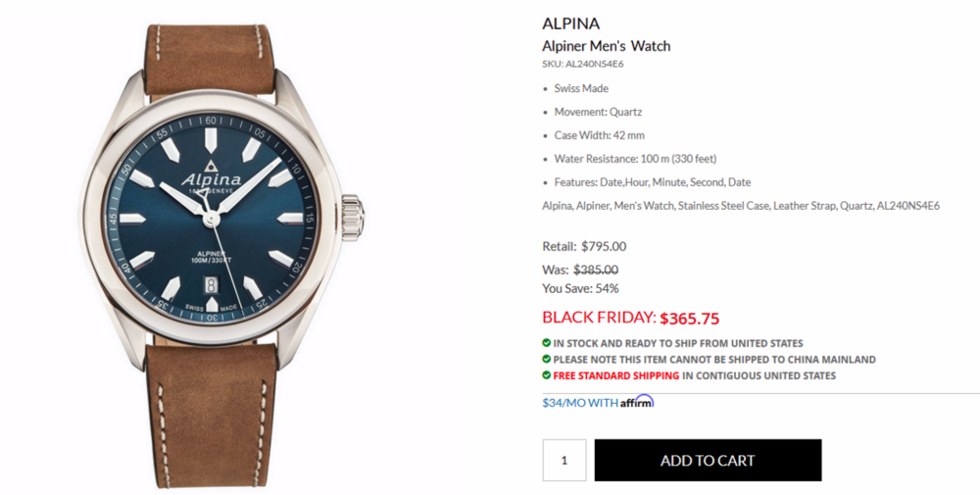Click the Black Friday price $365.75
980x495 pixels.
689,319
